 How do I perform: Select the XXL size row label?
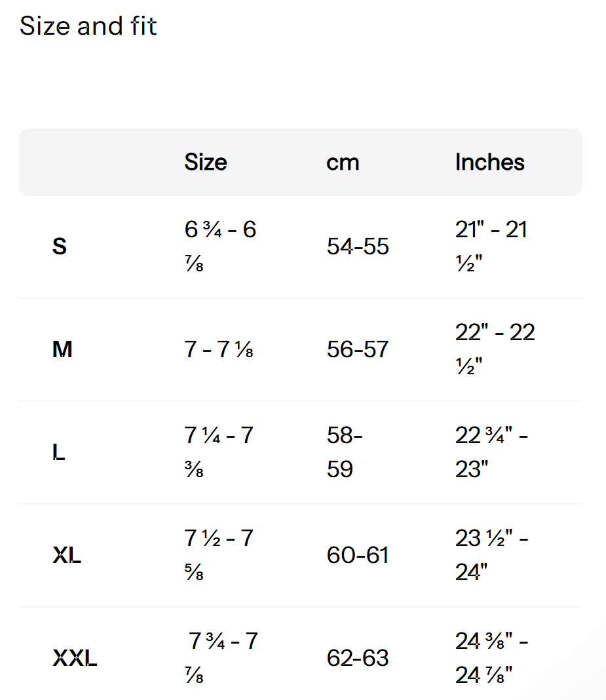click(75, 658)
